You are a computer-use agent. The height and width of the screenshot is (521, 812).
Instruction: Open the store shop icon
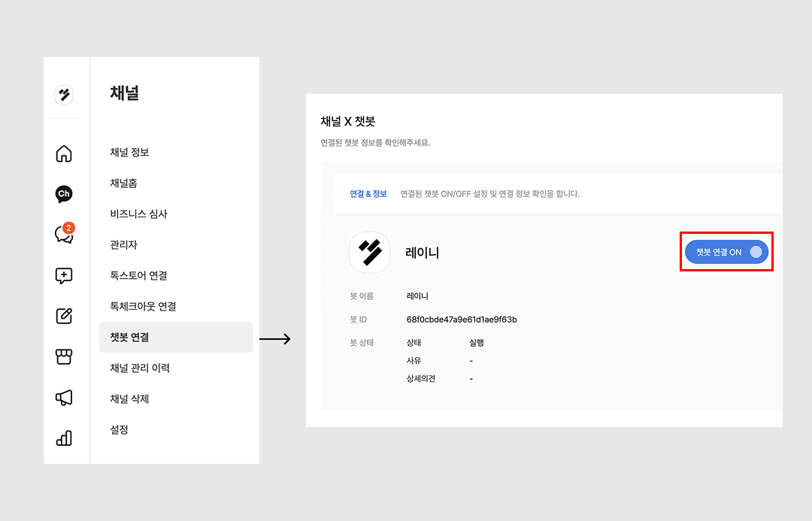(x=64, y=356)
